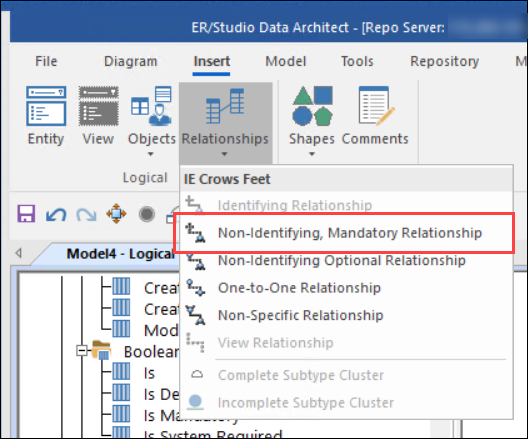This screenshot has height=439, width=528.
Task: Open the Repository ribbon tab
Action: click(x=444, y=62)
